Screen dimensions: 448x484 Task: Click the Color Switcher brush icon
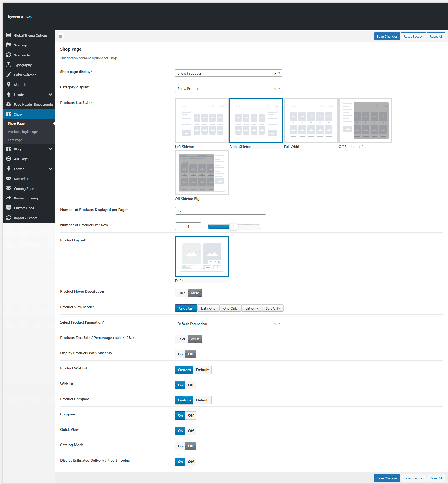(9, 75)
